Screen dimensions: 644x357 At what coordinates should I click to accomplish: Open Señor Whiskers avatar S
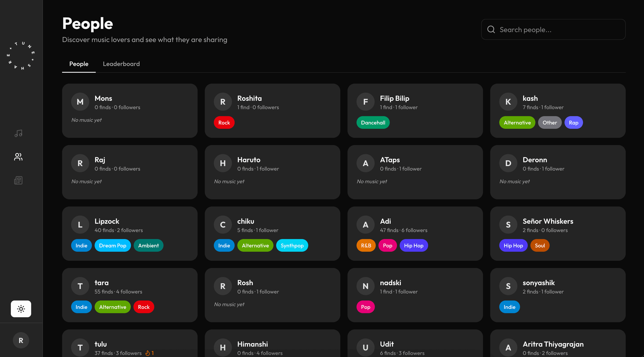click(x=508, y=225)
